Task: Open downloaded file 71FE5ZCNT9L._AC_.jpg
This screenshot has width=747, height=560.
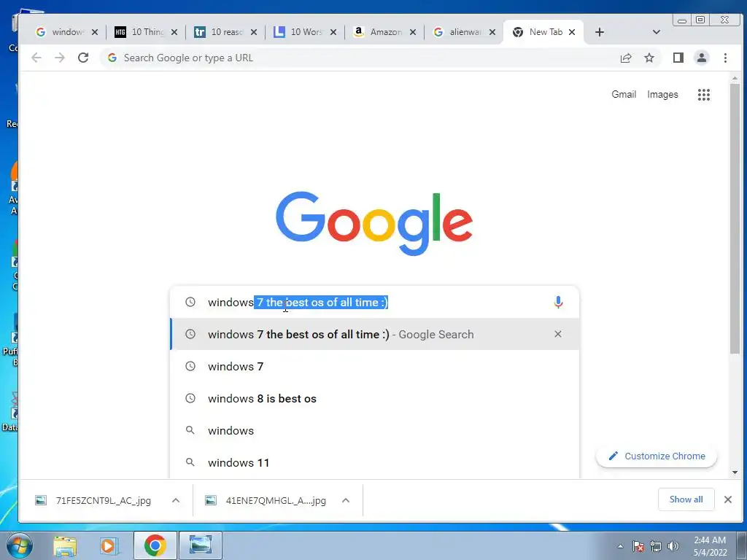Action: pos(94,500)
